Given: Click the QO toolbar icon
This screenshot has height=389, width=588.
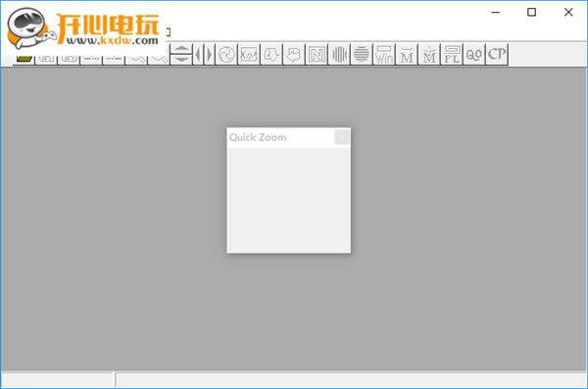Looking at the screenshot, I should click(474, 55).
